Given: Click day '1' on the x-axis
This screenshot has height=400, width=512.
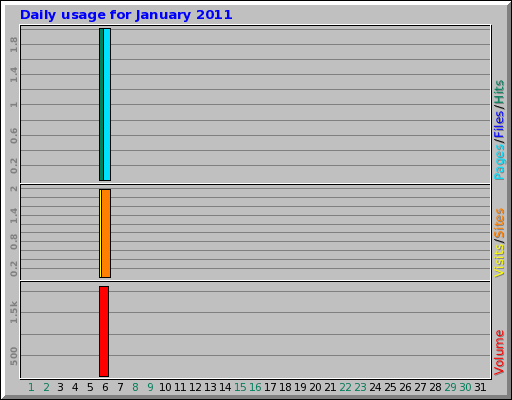Looking at the screenshot, I should (31, 387).
